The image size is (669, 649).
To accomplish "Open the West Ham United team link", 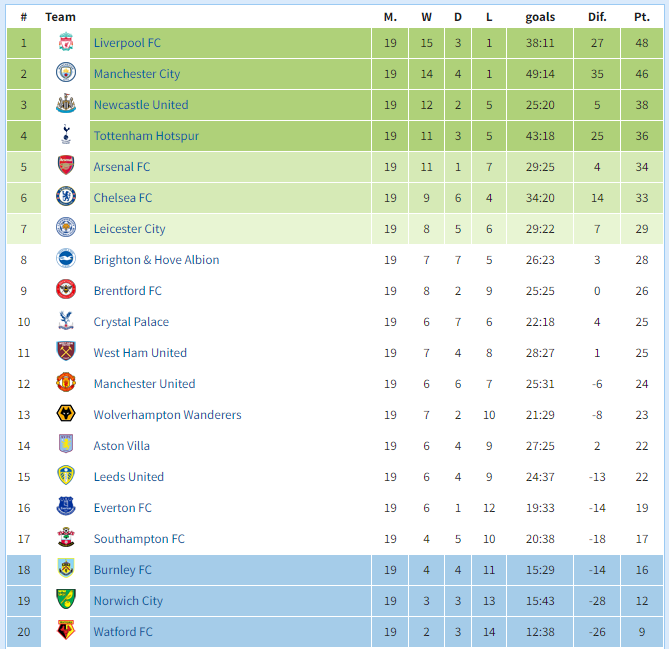I will click(x=140, y=353).
